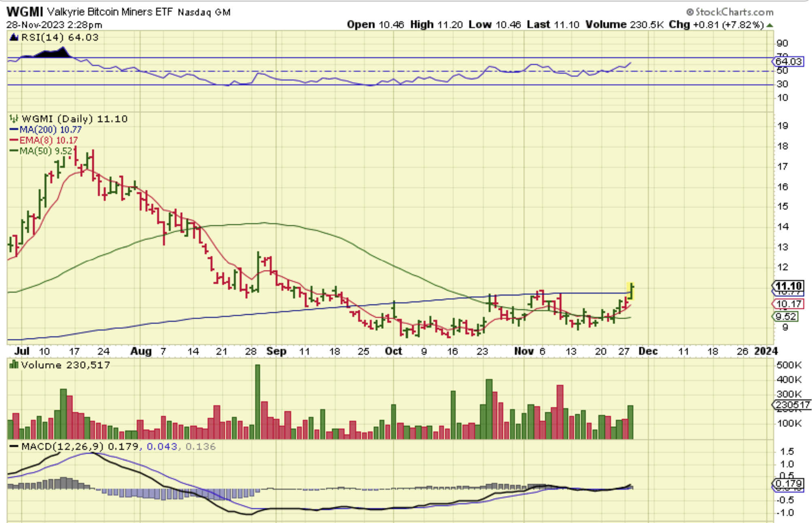812x523 pixels.
Task: Click the red EMA(8) 10.17 legend
Action: (48, 140)
